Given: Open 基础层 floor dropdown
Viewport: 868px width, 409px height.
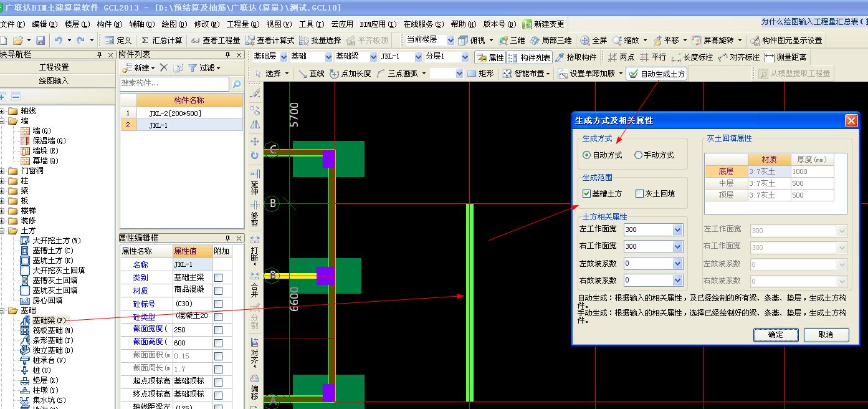Looking at the screenshot, I should (284, 57).
